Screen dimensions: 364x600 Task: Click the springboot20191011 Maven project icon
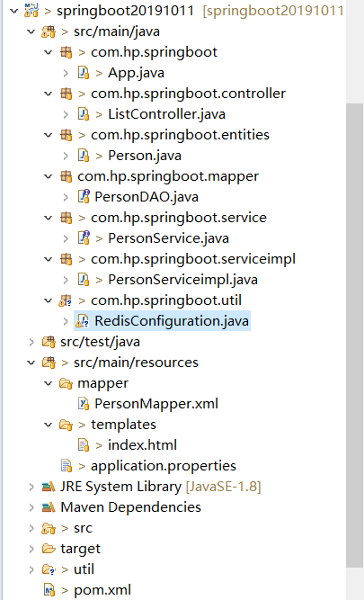point(31,10)
